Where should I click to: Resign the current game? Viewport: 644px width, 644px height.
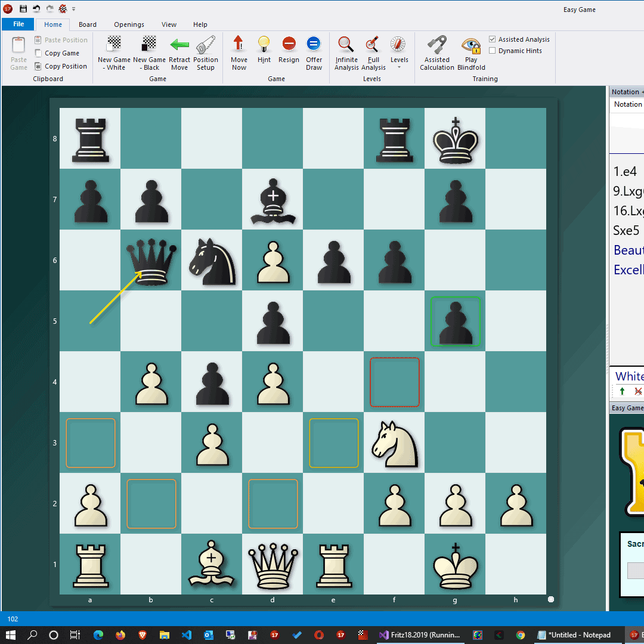pos(289,51)
